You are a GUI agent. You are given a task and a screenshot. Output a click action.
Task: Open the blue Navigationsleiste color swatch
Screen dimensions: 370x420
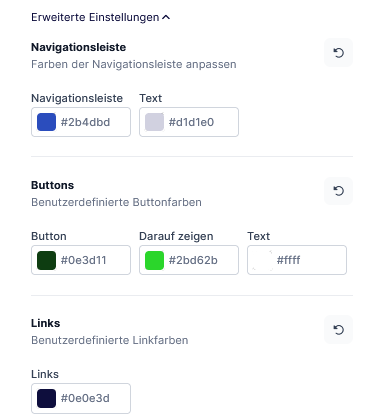46,122
